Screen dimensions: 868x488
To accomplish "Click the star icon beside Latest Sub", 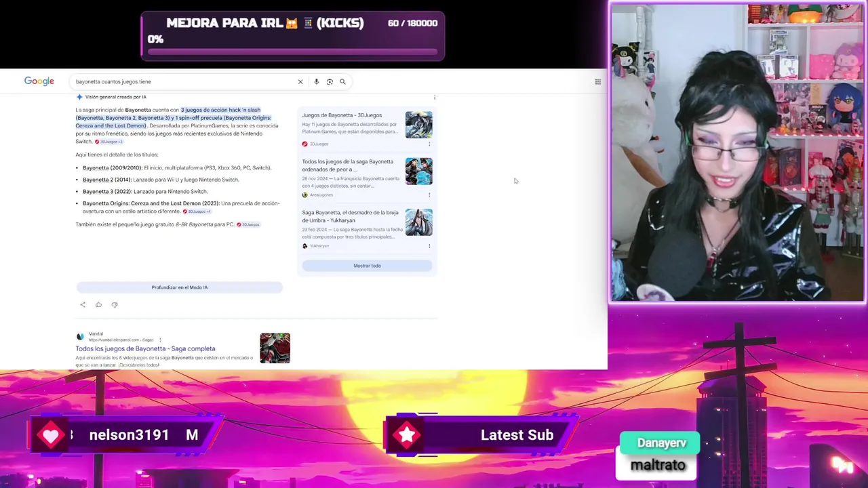I will pos(407,435).
